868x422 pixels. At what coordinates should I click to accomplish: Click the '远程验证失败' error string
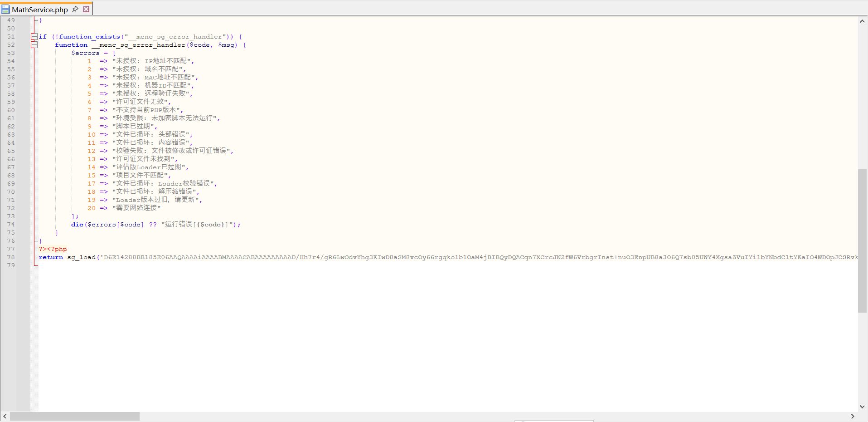coord(165,94)
